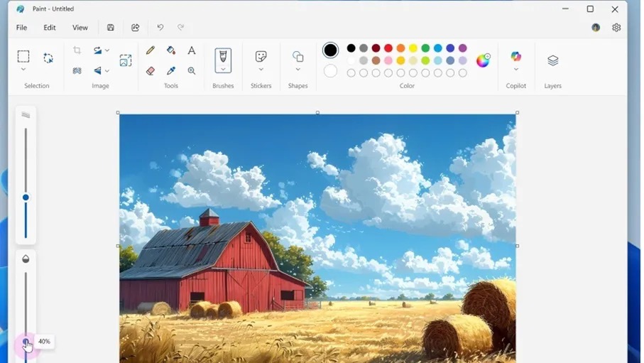Open the Layers panel
Image resolution: width=644 pixels, height=363 pixels.
coord(552,61)
